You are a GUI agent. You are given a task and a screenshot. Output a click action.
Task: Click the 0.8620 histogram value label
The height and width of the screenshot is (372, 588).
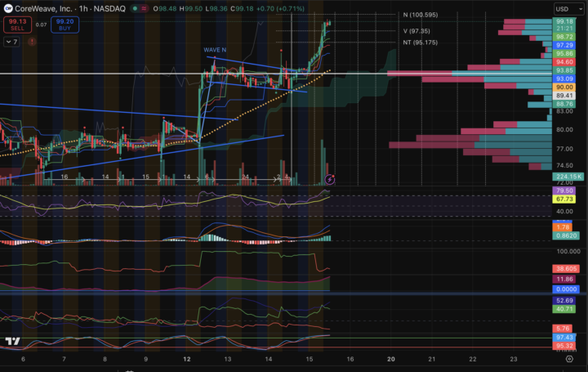[566, 235]
